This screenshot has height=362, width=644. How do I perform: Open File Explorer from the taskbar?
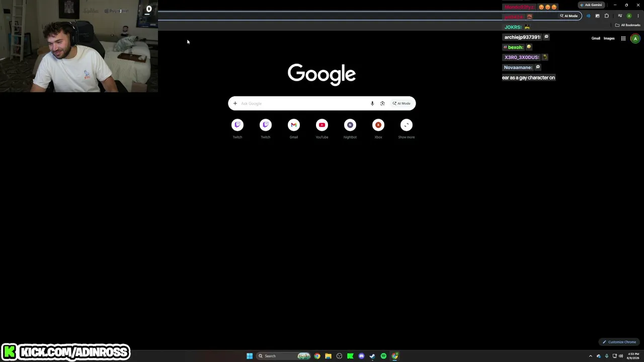pyautogui.click(x=328, y=356)
